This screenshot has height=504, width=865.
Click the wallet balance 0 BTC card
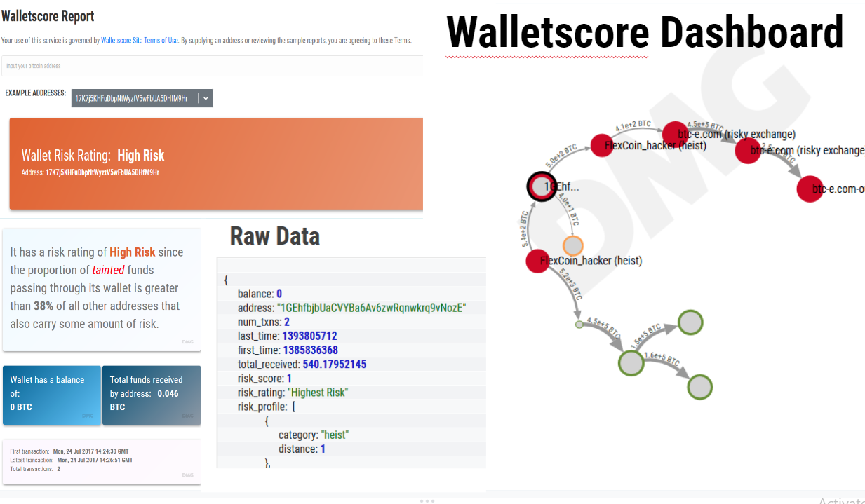(x=52, y=395)
